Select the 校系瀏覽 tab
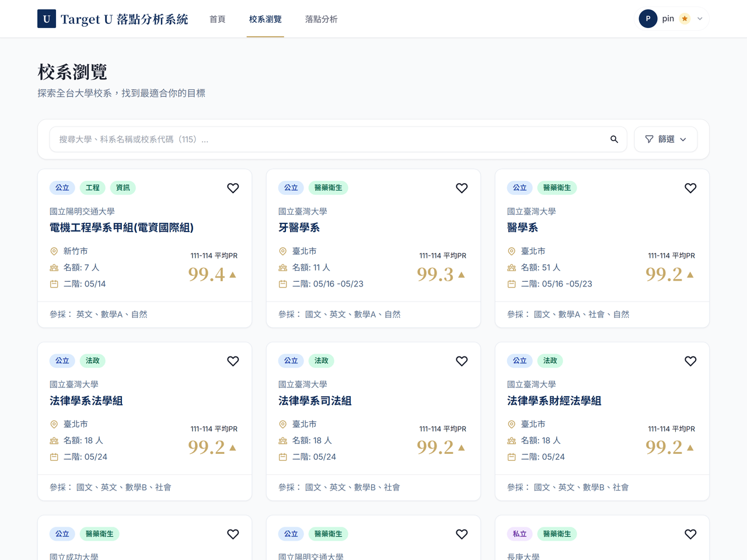Screen dimensions: 747x560 (266, 19)
